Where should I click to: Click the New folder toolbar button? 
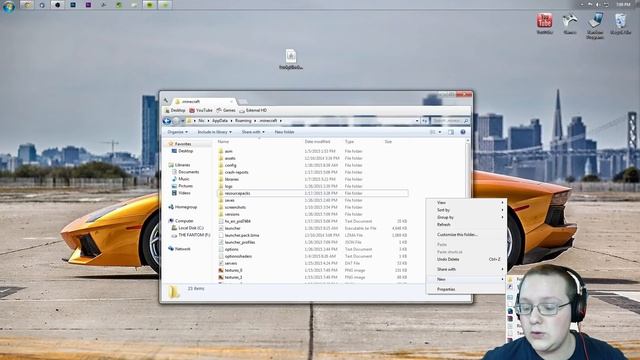coord(284,132)
